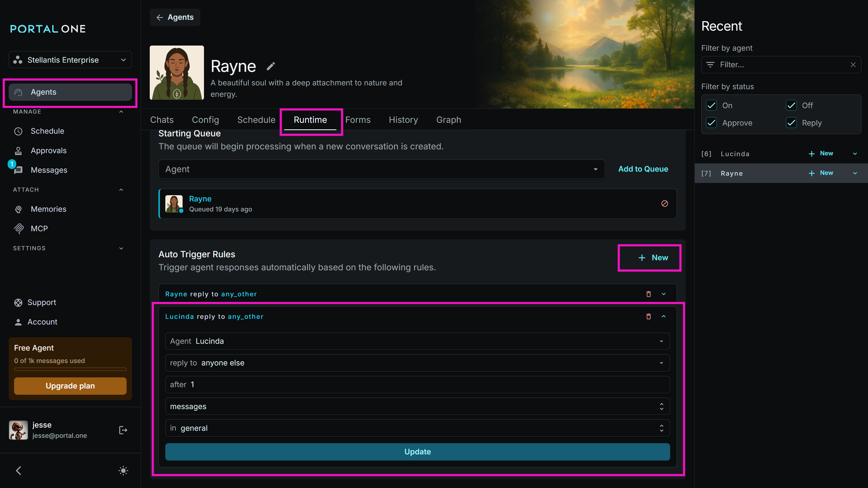The image size is (868, 488).
Task: Open MCP in the sidebar
Action: tap(39, 229)
